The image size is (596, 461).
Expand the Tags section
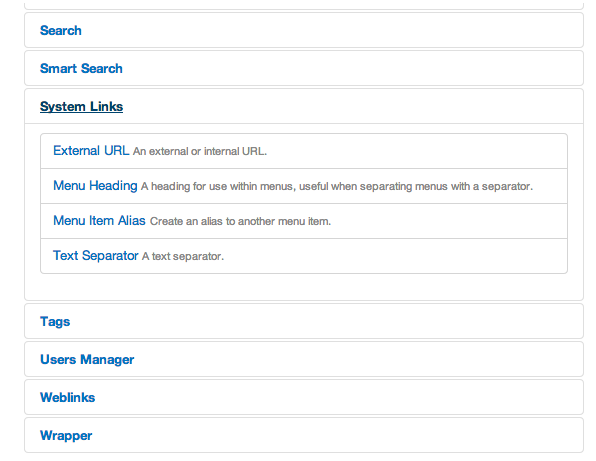pyautogui.click(x=55, y=322)
